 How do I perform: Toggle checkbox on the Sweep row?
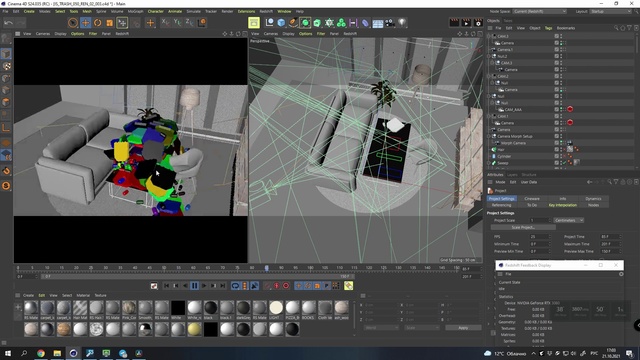click(x=556, y=163)
